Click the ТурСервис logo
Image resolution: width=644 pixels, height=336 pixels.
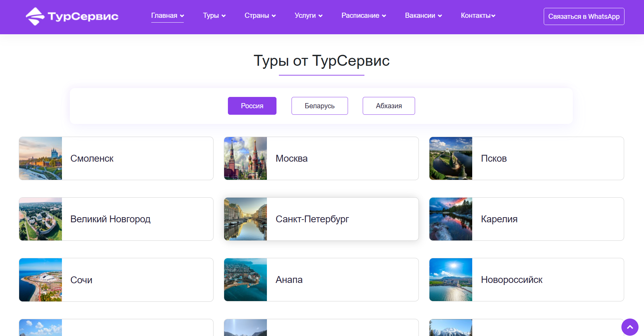point(72,16)
